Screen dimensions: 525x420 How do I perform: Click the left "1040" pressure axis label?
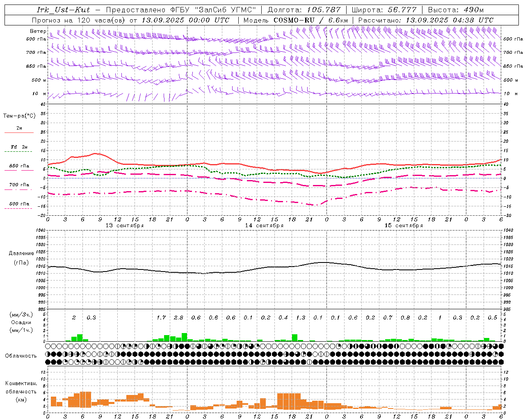tap(41, 231)
